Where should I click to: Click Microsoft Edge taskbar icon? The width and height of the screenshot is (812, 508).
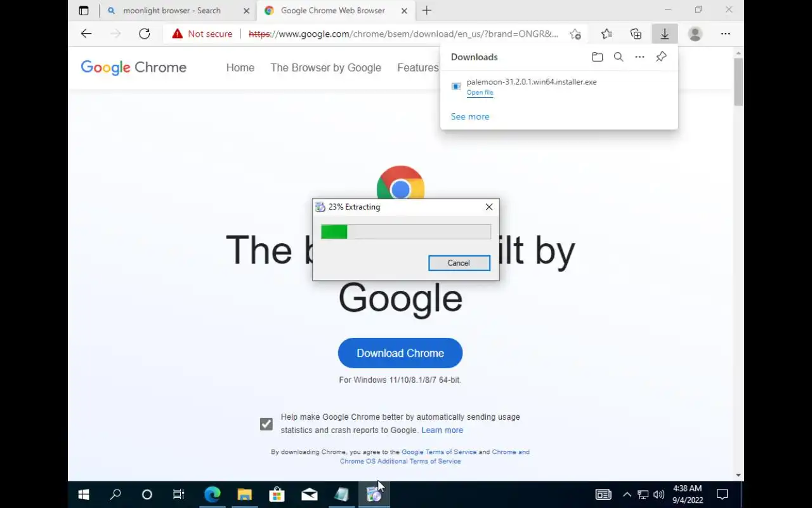pyautogui.click(x=212, y=495)
